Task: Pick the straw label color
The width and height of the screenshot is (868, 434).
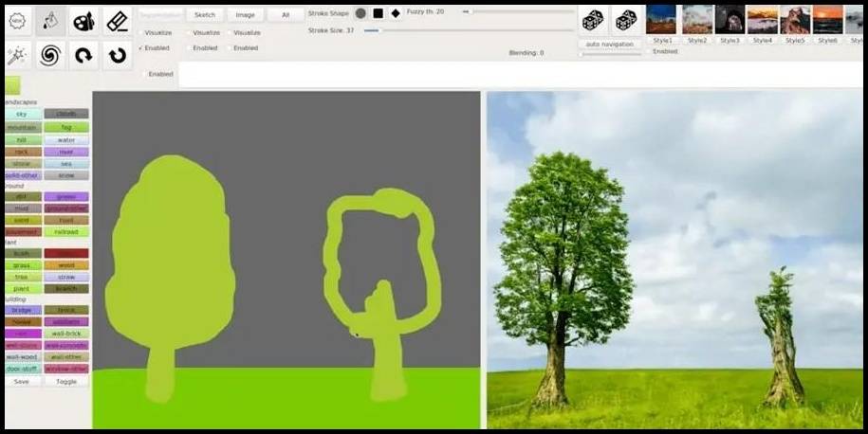Action: (66, 277)
